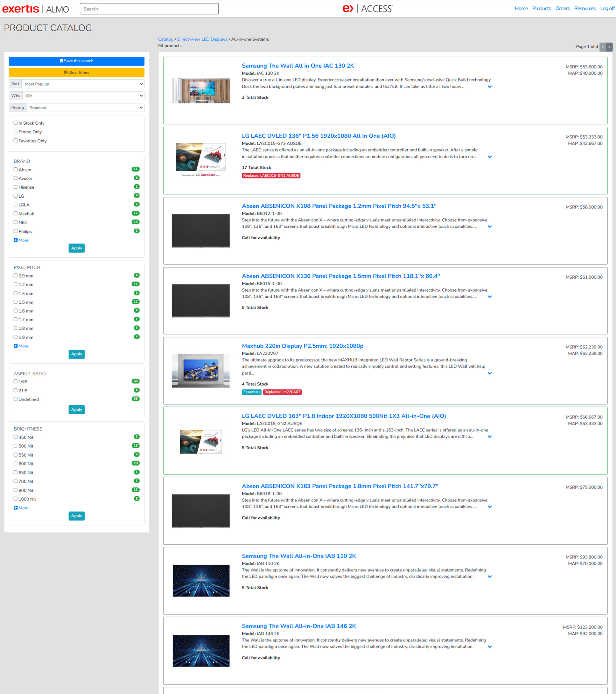Expand LG LAEC 163" description chevron
Image resolution: width=616 pixels, height=694 pixels.
[x=490, y=437]
